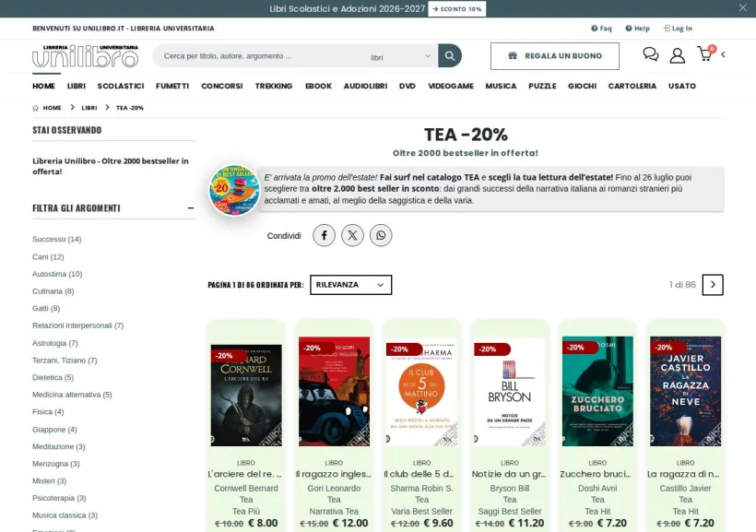Filter by Autostima (10)
This screenshot has height=532, width=756.
pos(57,274)
